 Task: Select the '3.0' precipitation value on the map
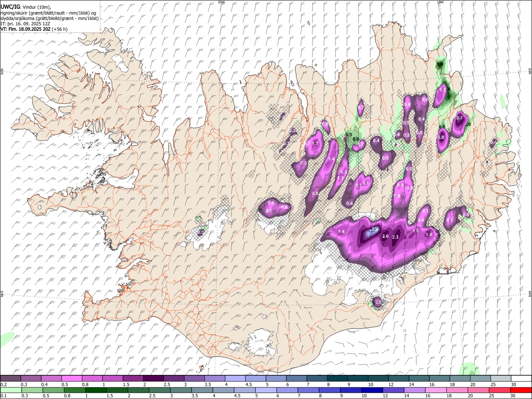coord(441,137)
